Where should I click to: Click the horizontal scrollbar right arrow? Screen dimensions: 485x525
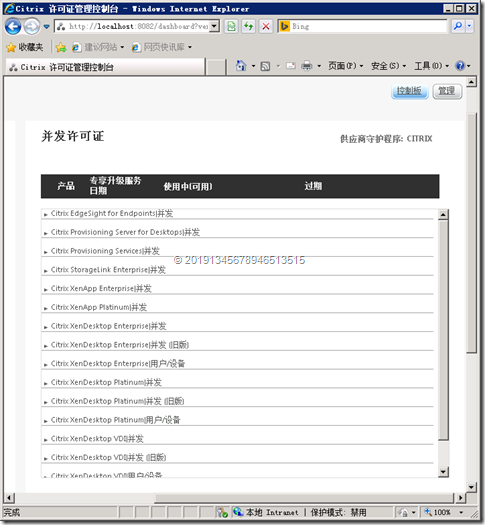click(x=461, y=498)
